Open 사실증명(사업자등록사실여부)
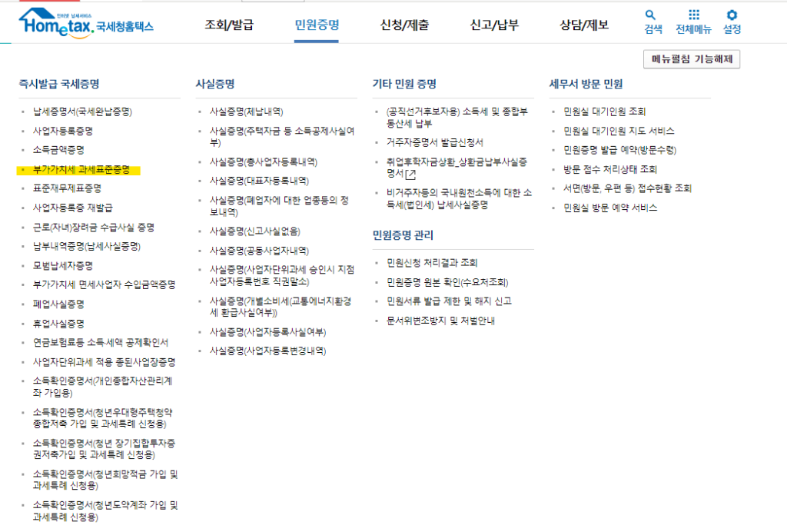Image resolution: width=787 pixels, height=532 pixels. 268,332
